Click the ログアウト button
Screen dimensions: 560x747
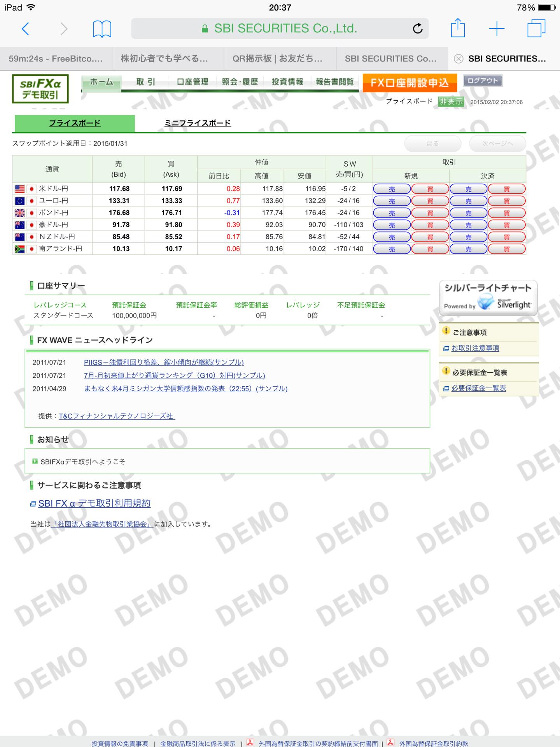pyautogui.click(x=483, y=81)
